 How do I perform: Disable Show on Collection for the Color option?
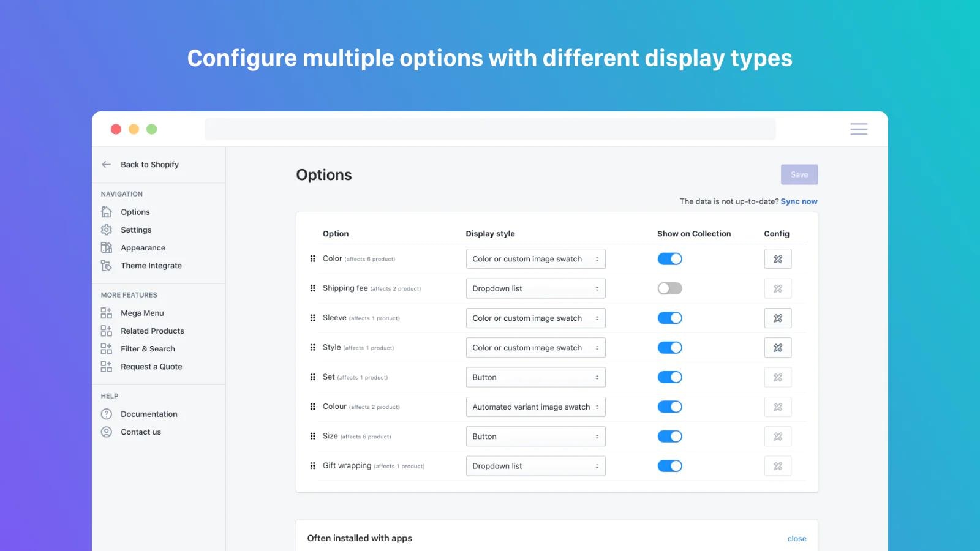(669, 258)
